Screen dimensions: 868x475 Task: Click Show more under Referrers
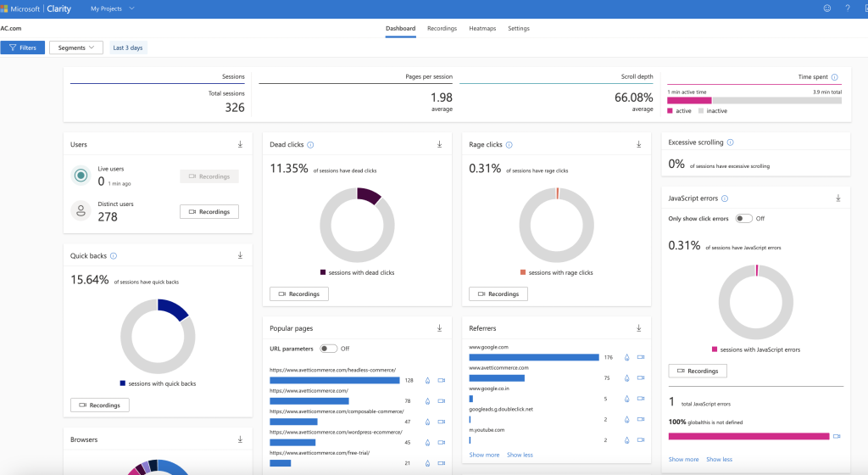(484, 455)
